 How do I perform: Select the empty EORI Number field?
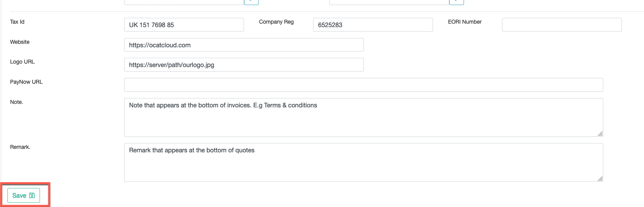561,25
